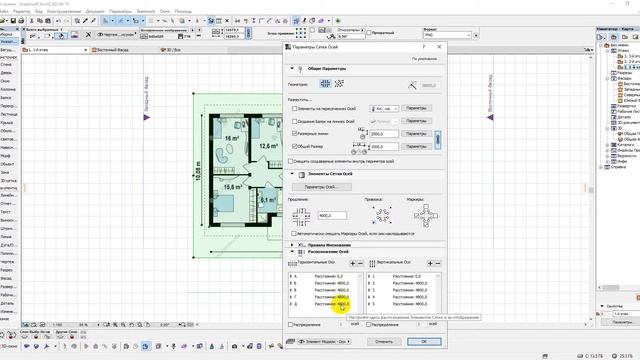640x360 pixels.
Task: Open the Window menu
Action: coord(165,11)
